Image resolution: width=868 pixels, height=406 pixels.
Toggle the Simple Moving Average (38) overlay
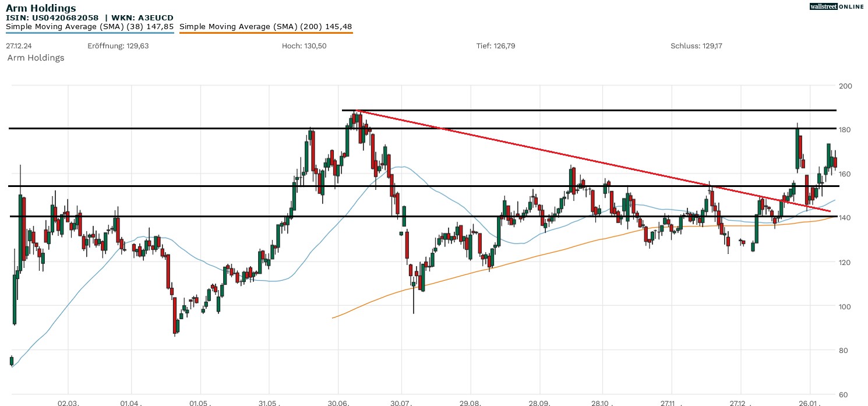point(90,26)
